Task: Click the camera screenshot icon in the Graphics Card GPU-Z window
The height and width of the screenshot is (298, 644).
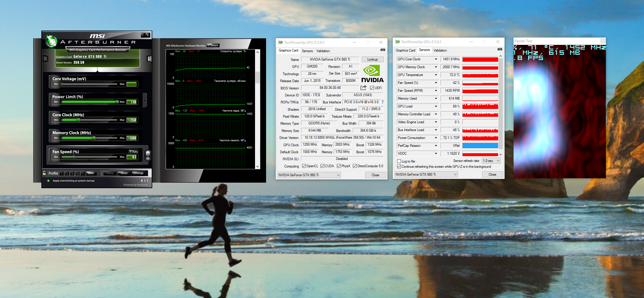Action: 383,50
